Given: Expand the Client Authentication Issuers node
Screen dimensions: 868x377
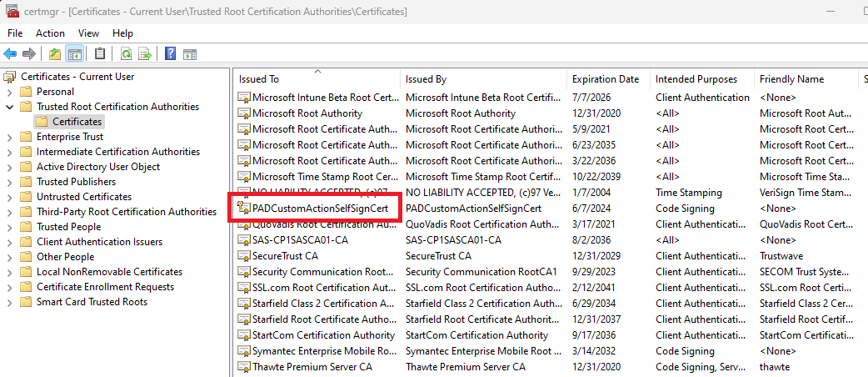Looking at the screenshot, I should point(9,242).
